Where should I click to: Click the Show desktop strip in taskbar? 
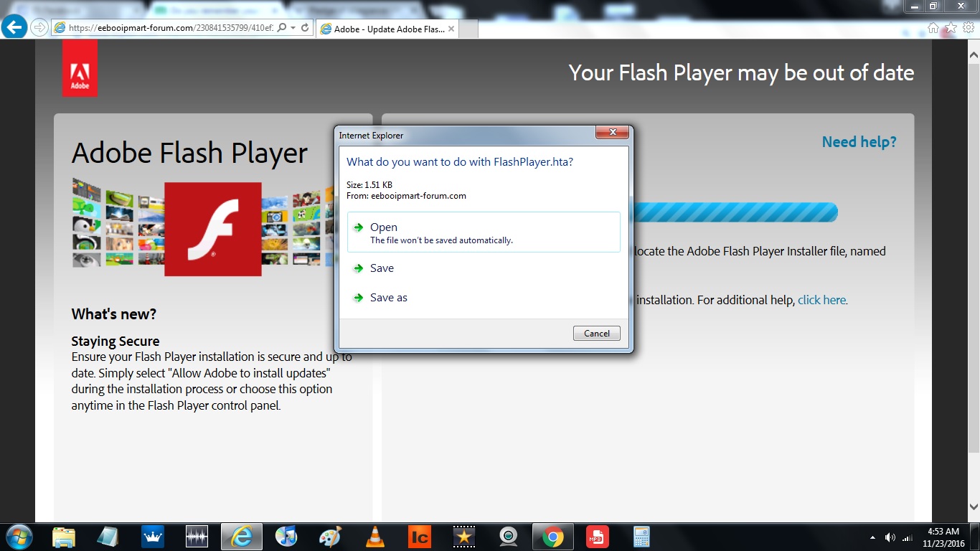click(975, 537)
